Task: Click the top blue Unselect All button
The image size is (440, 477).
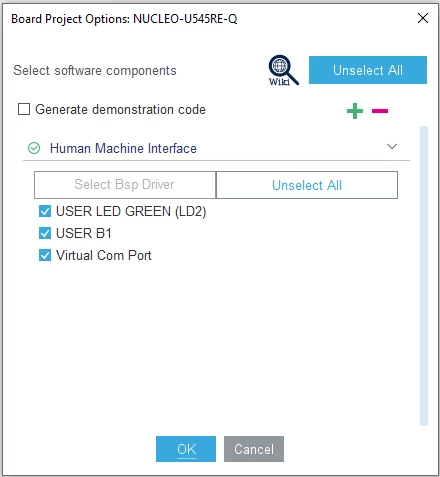Action: [368, 70]
